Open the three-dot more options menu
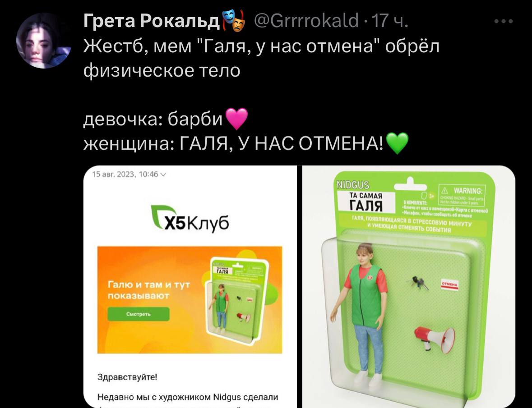 [504, 21]
